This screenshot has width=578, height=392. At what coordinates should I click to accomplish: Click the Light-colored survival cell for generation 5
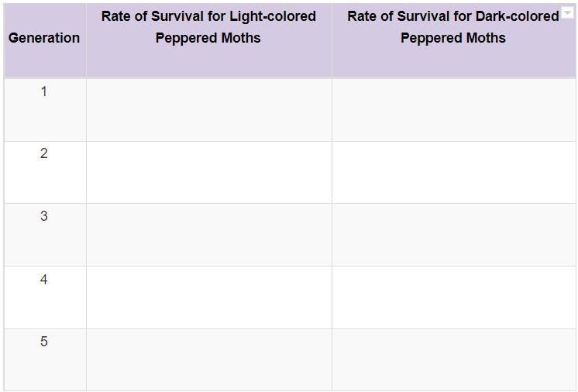pos(208,359)
